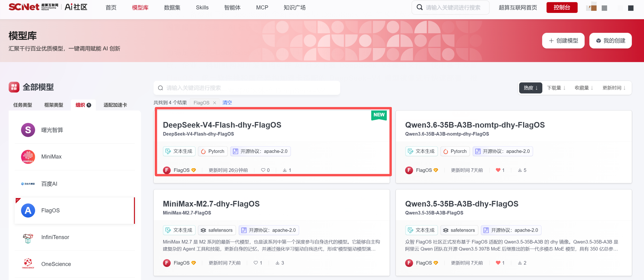Toggle the heart on Qwen3.5-35B-A3B card
Screen dimensions: 644x280
(x=498, y=263)
